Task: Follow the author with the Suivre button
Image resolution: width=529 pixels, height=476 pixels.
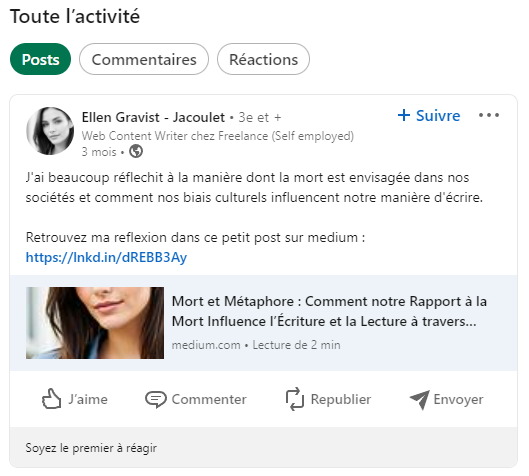Action: [429, 116]
